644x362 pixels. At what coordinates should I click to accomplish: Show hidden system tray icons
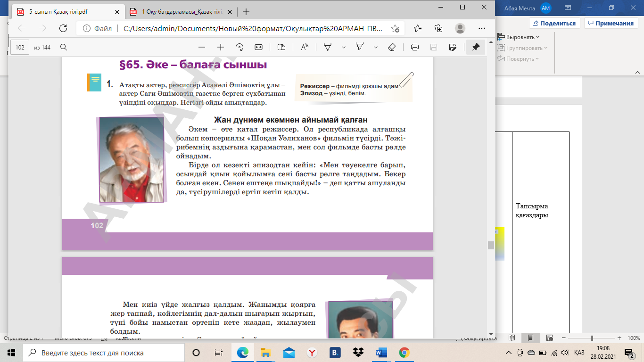tap(508, 353)
